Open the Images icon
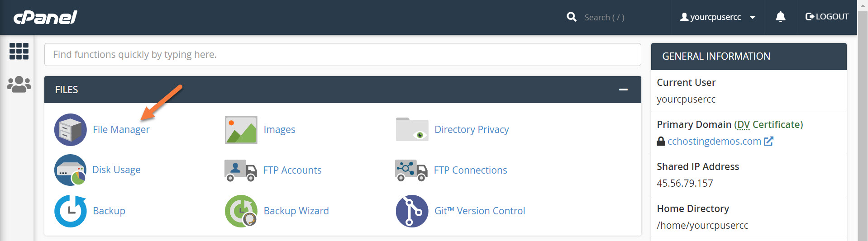868x241 pixels. pyautogui.click(x=241, y=130)
